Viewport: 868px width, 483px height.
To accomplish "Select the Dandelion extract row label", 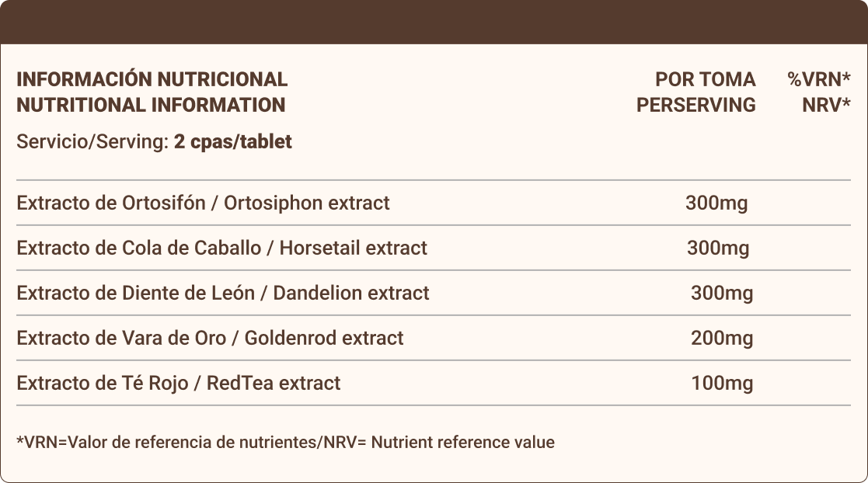I will [222, 294].
